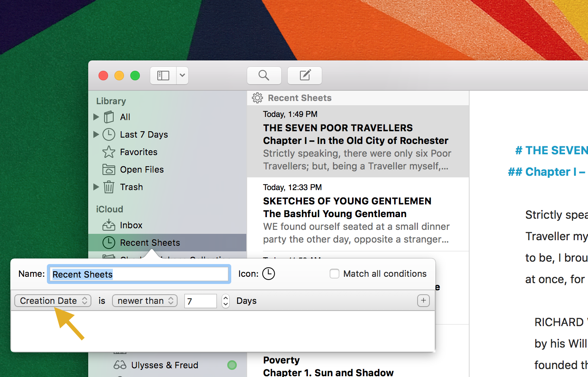Click the iCloud section header
This screenshot has height=377, width=588.
click(x=110, y=209)
